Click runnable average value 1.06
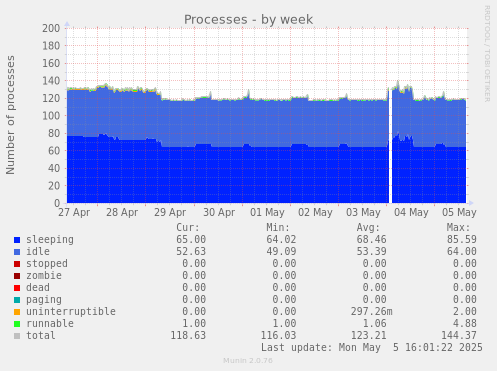497x371 pixels. (x=374, y=324)
